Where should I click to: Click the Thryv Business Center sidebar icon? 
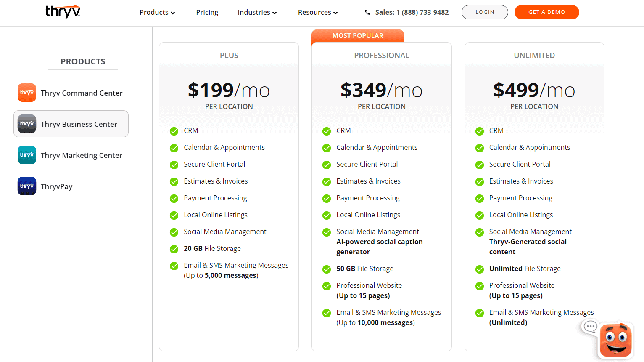[26, 123]
